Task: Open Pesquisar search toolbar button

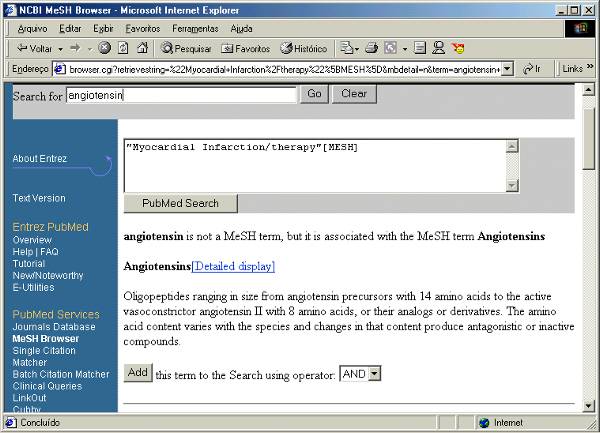Action: 186,49
